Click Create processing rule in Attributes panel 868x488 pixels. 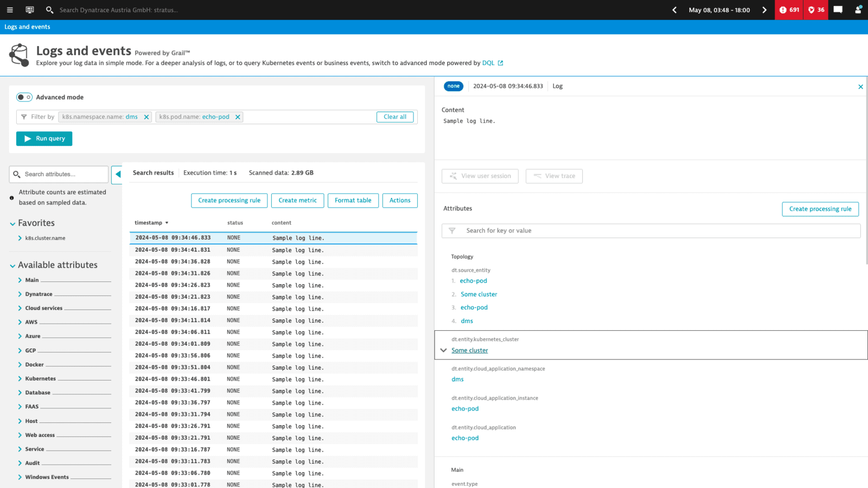click(820, 209)
